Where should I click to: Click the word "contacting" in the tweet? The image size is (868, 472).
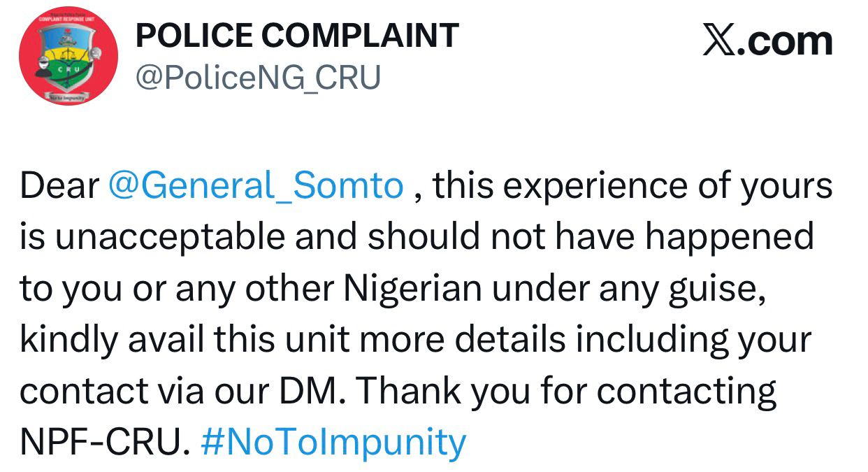pyautogui.click(x=686, y=391)
